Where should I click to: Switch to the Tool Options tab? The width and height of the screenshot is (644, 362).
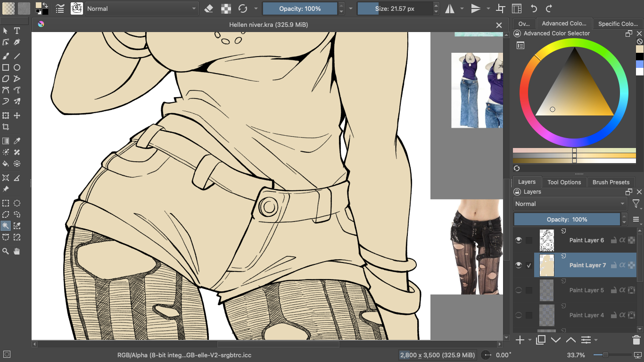(564, 182)
